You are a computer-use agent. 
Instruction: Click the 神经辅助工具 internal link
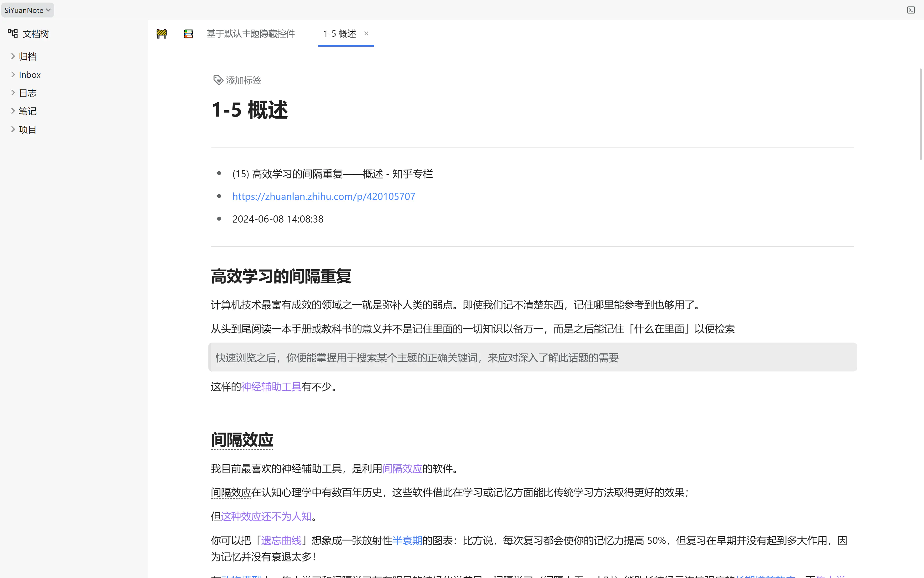[271, 386]
